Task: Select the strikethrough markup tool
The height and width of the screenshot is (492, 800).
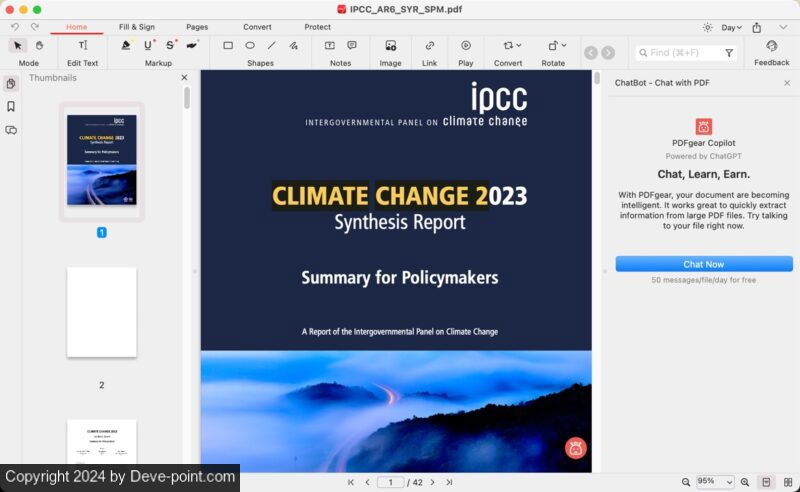Action: pyautogui.click(x=170, y=45)
